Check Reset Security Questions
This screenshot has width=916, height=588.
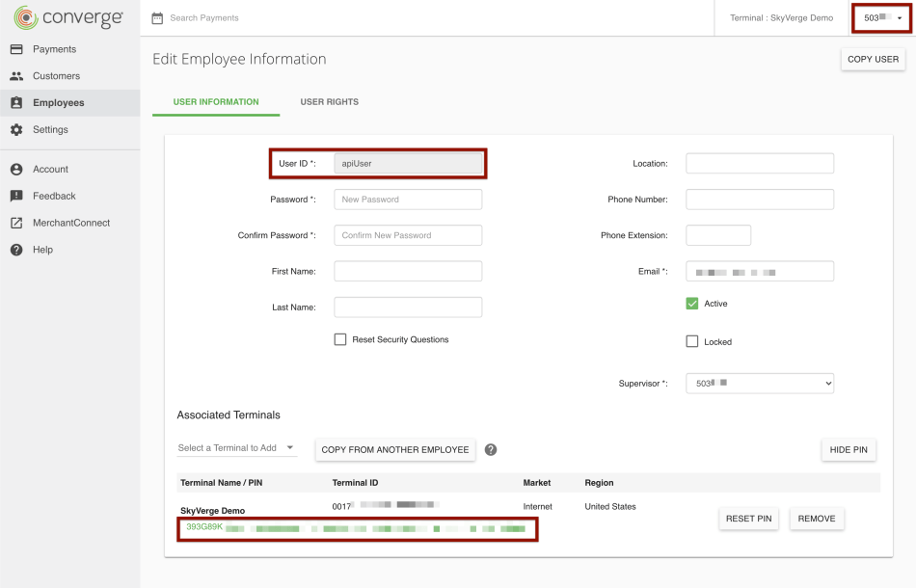pos(339,338)
